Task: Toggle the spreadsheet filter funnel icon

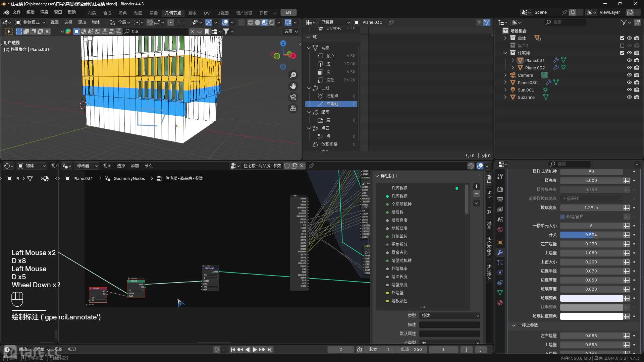Action: tap(487, 22)
